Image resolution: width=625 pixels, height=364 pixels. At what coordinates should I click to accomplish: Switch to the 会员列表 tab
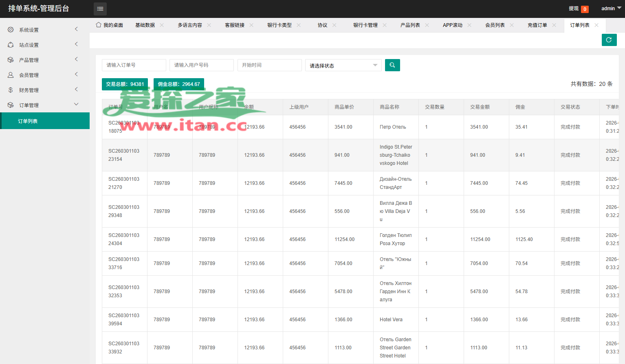[495, 25]
